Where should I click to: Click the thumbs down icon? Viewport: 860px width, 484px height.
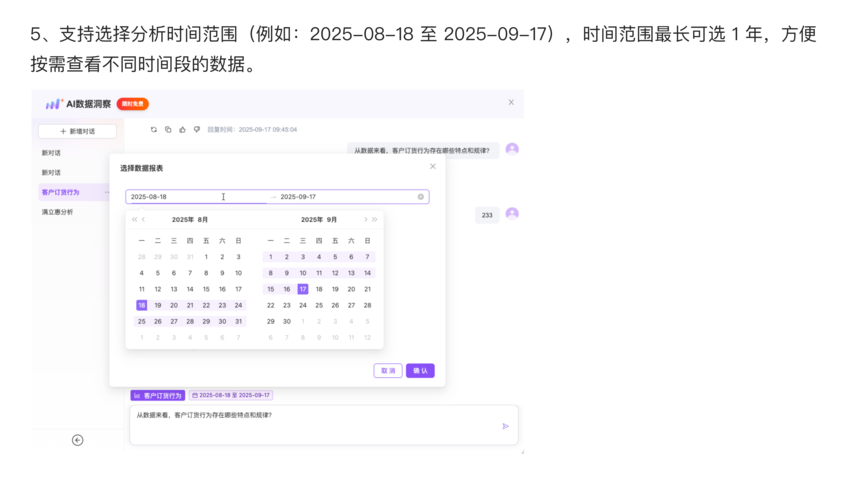(196, 130)
